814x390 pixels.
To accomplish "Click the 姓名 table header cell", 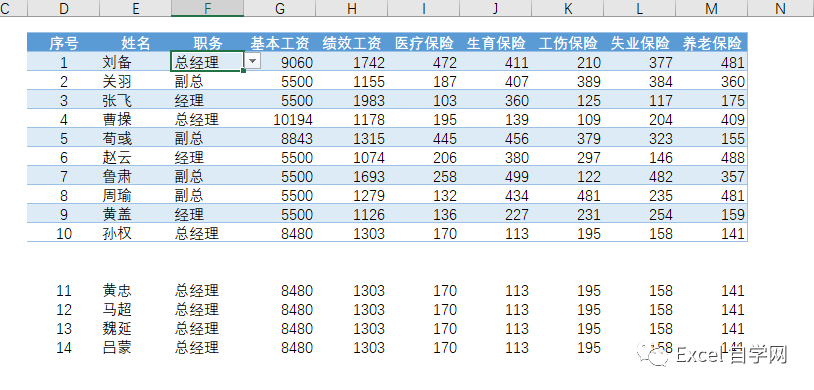I will (135, 43).
